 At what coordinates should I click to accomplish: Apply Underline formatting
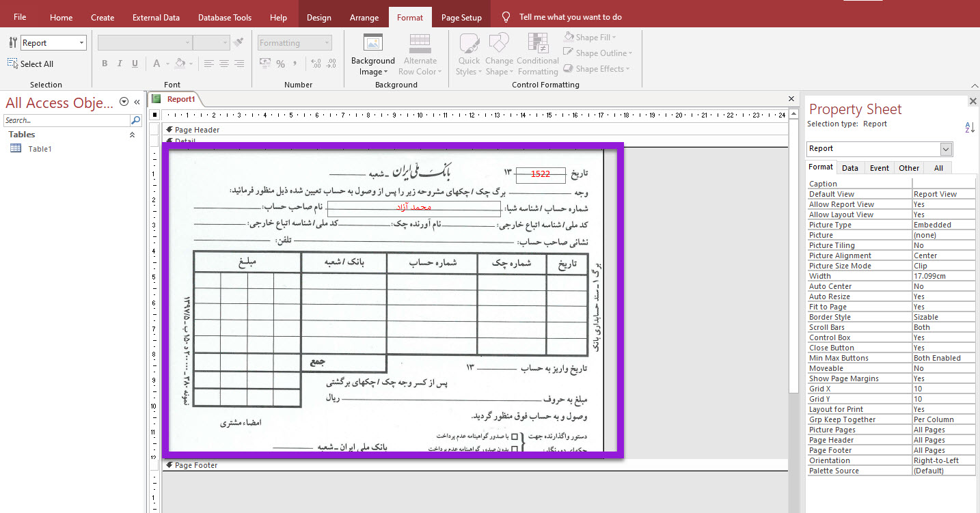coord(135,64)
